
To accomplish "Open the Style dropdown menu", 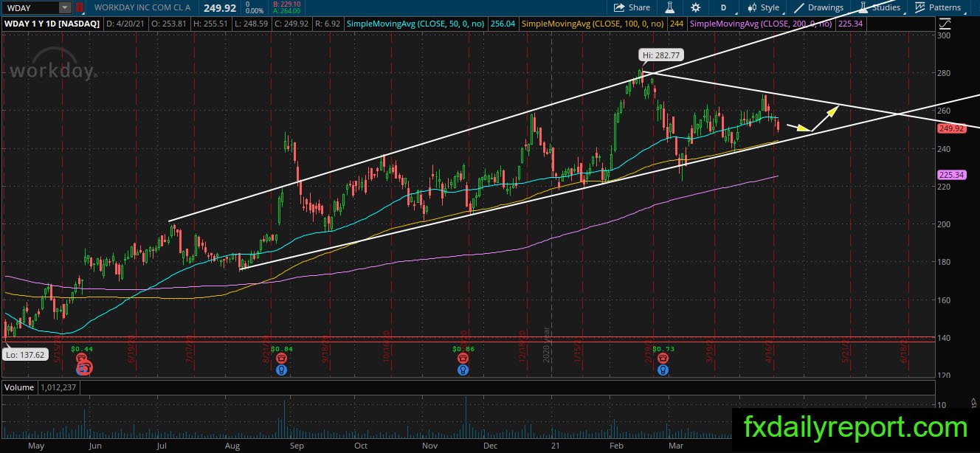I will coord(763,7).
